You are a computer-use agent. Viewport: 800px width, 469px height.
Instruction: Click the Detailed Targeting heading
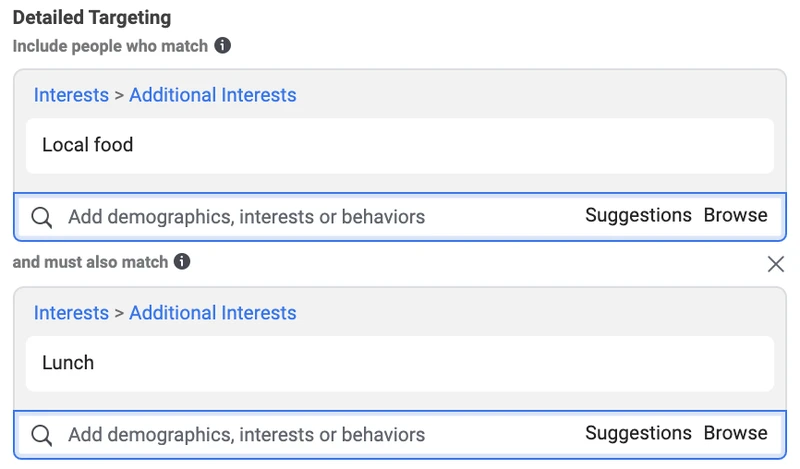92,17
